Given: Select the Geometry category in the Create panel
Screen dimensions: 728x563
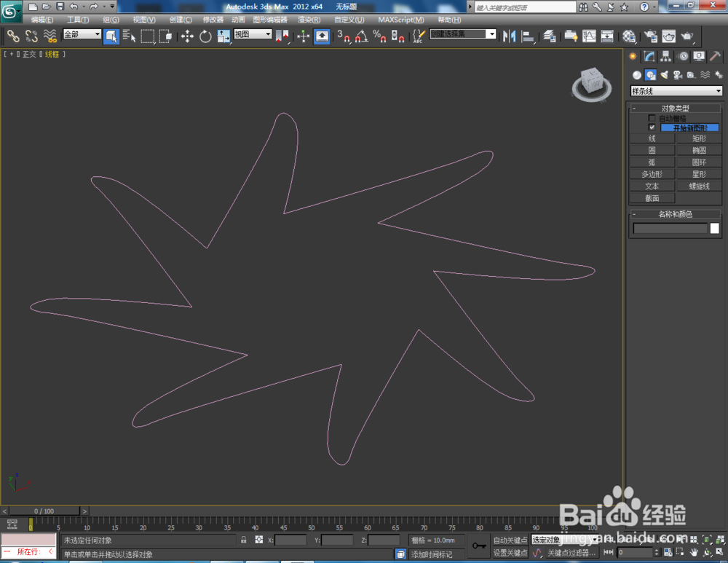Looking at the screenshot, I should [x=636, y=74].
